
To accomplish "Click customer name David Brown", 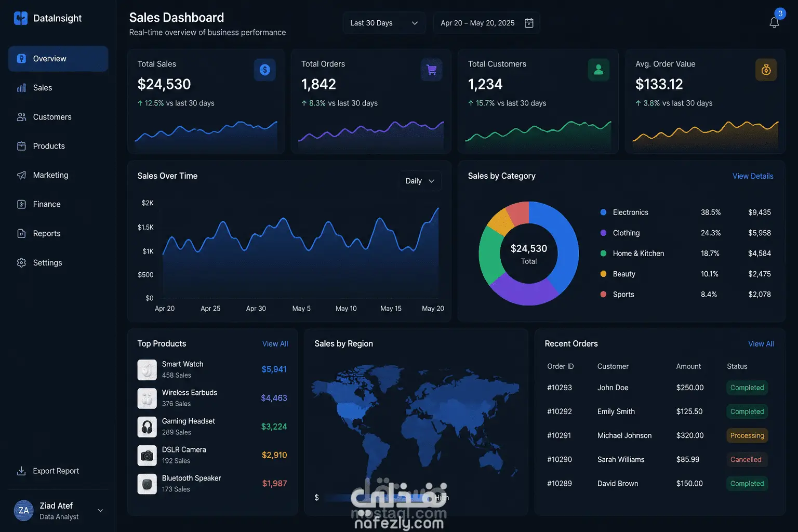I will (x=618, y=484).
